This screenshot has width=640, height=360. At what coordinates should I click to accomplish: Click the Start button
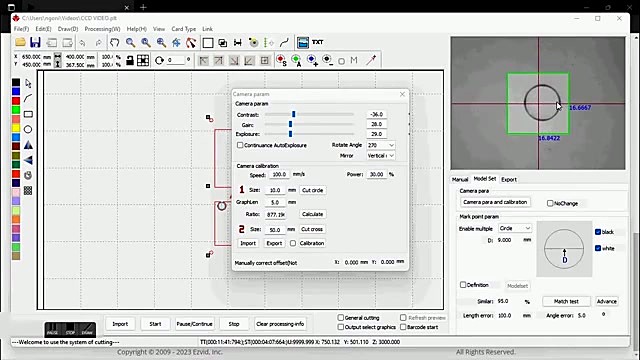(155, 324)
